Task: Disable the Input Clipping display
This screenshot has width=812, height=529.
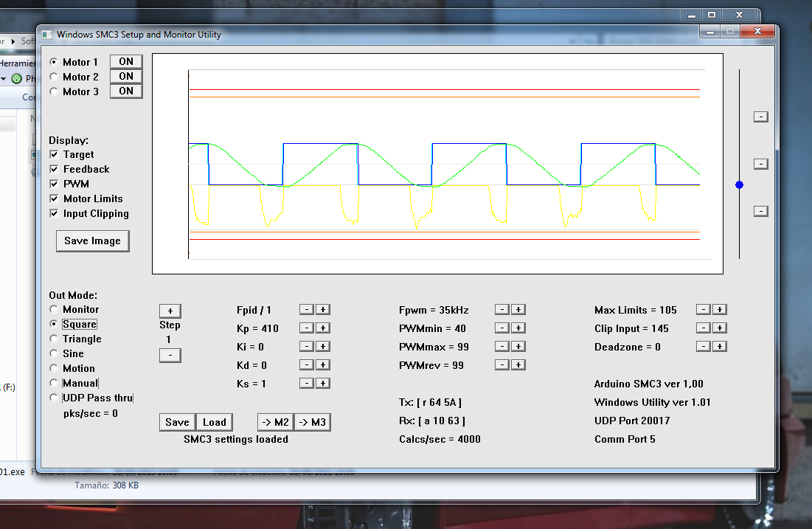Action: (54, 214)
